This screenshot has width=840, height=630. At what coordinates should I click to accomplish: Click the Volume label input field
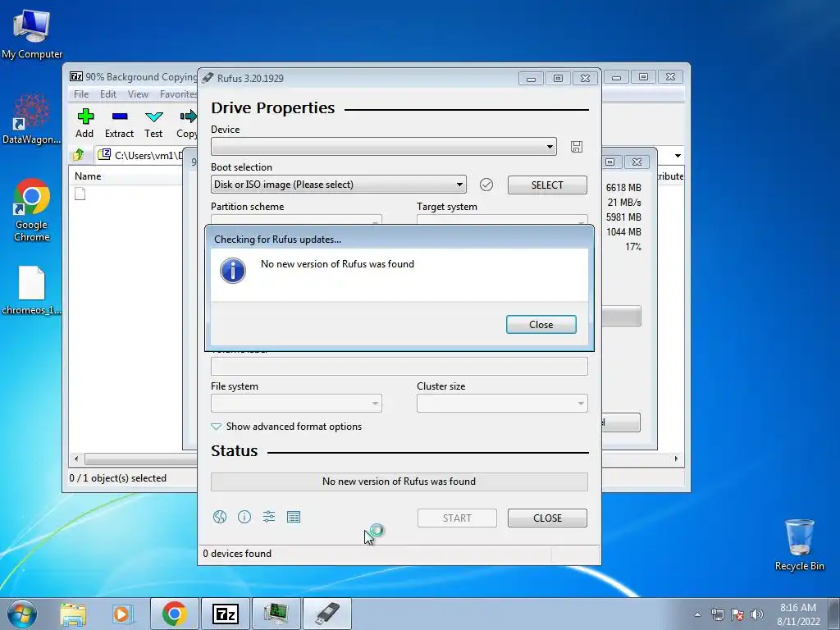pyautogui.click(x=399, y=367)
